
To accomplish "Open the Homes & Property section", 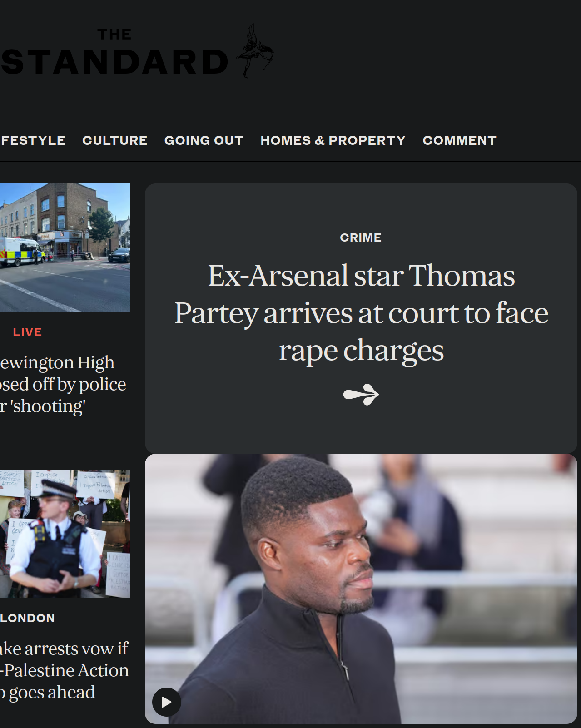I will pos(333,140).
